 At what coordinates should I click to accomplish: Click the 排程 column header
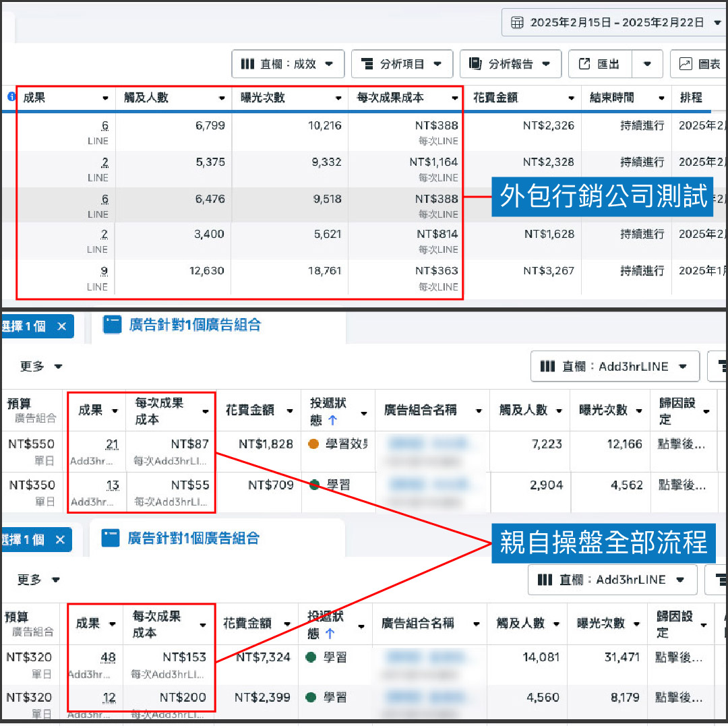(x=691, y=98)
